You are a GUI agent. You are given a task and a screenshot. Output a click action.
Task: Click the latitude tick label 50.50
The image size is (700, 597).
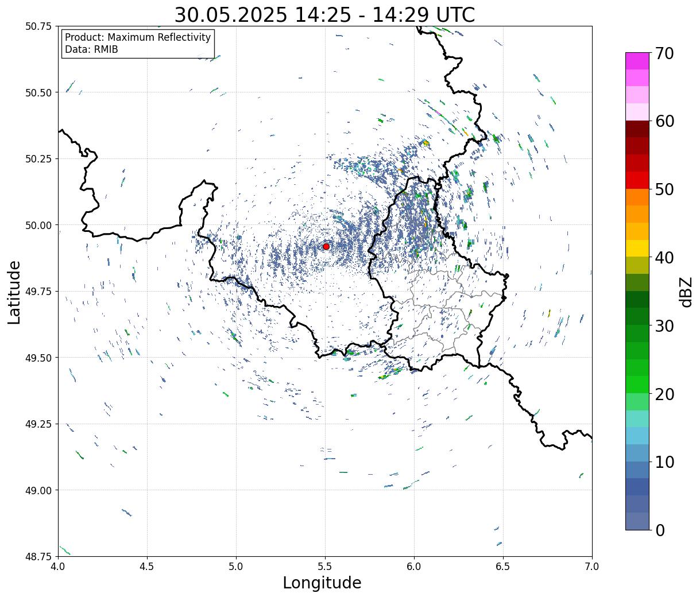click(x=38, y=92)
